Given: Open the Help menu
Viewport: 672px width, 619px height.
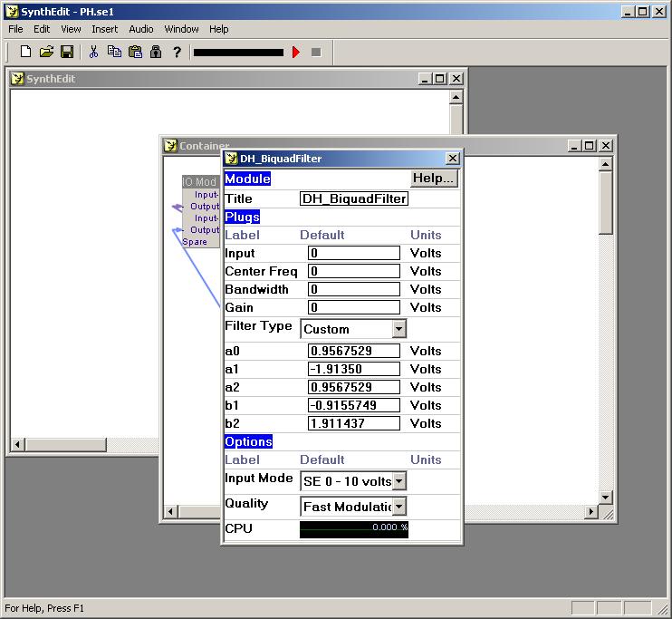Looking at the screenshot, I should (218, 29).
